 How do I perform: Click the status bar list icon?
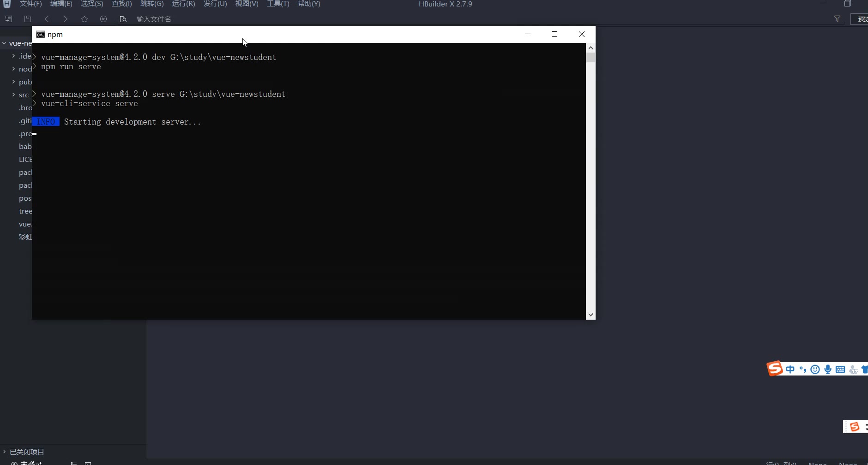click(74, 463)
